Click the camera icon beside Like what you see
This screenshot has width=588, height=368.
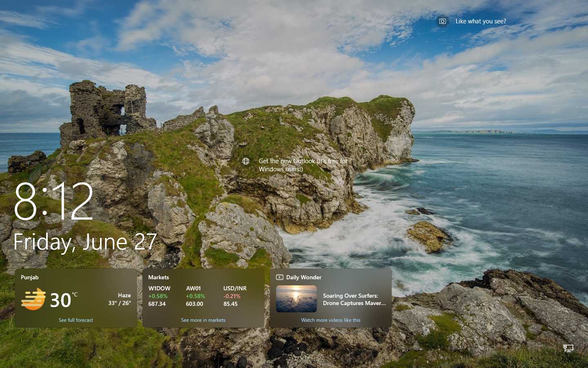pos(442,21)
